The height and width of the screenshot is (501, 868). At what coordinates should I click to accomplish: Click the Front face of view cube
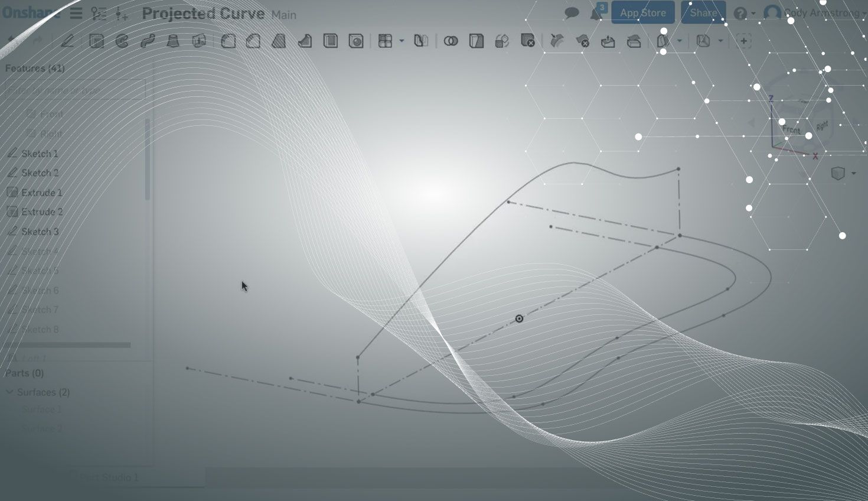[791, 129]
